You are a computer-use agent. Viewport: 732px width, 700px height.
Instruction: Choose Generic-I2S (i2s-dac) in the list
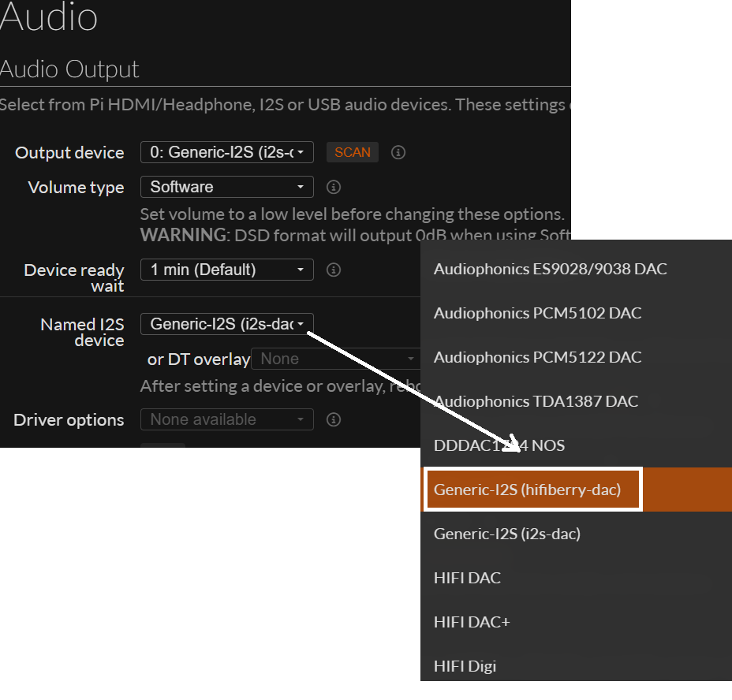507,534
